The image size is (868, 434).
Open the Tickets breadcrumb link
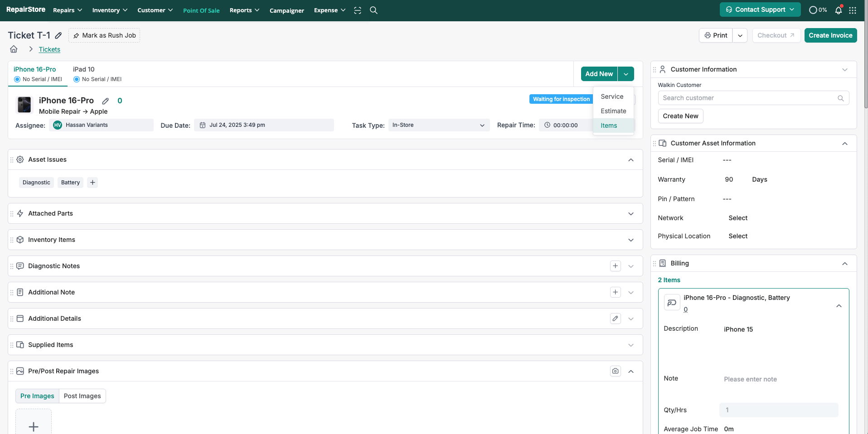point(49,49)
